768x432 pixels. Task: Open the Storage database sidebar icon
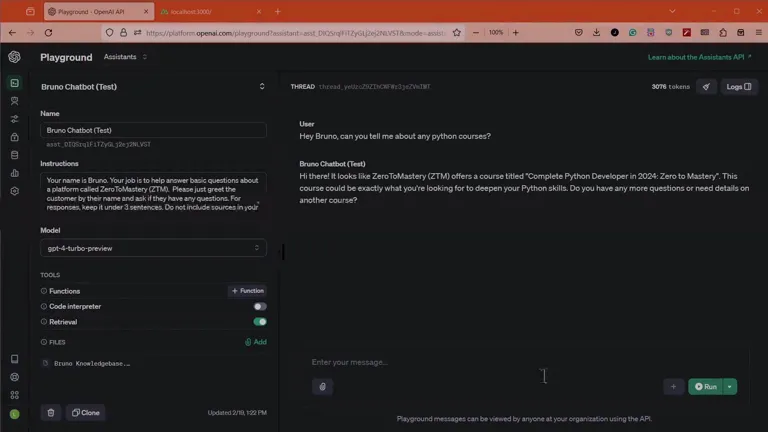(x=15, y=155)
